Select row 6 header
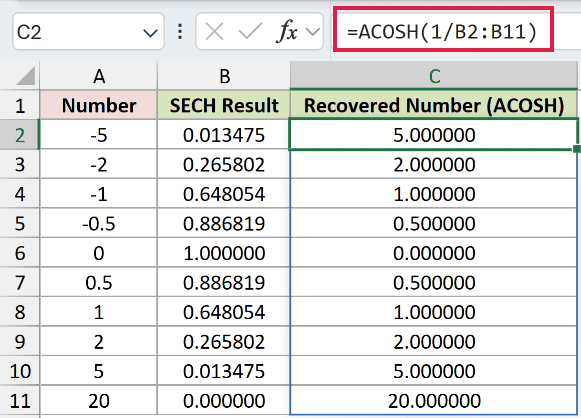This screenshot has height=418, width=581. coord(20,253)
